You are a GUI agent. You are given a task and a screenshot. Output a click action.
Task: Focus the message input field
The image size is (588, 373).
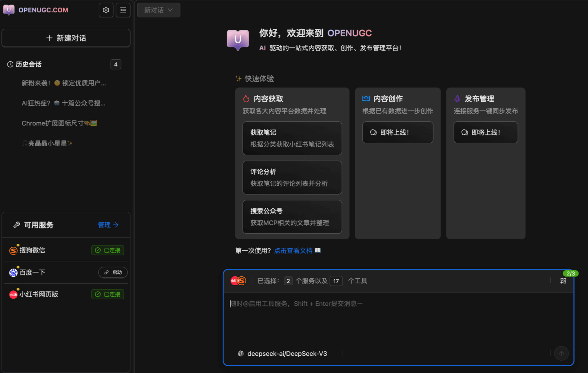[x=398, y=318]
